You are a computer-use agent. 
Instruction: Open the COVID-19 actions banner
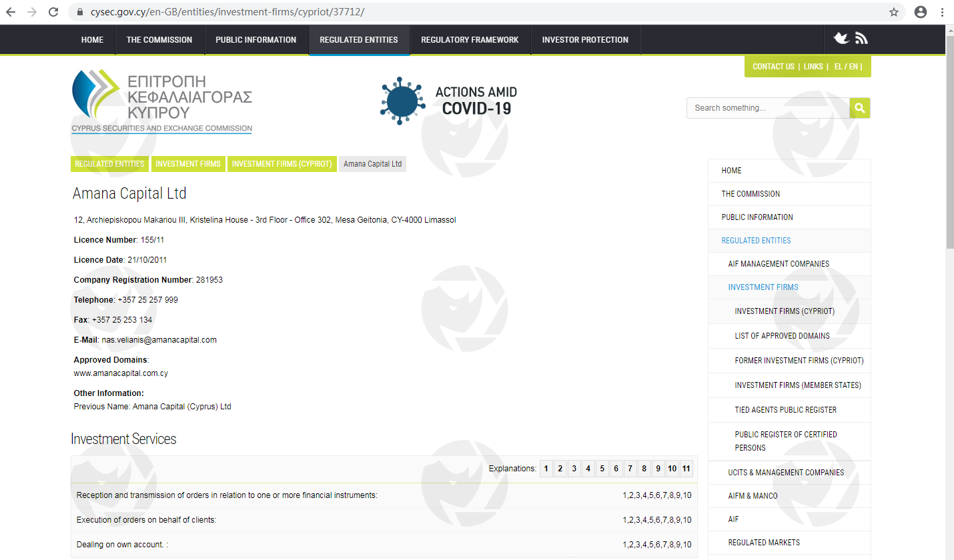tap(448, 101)
